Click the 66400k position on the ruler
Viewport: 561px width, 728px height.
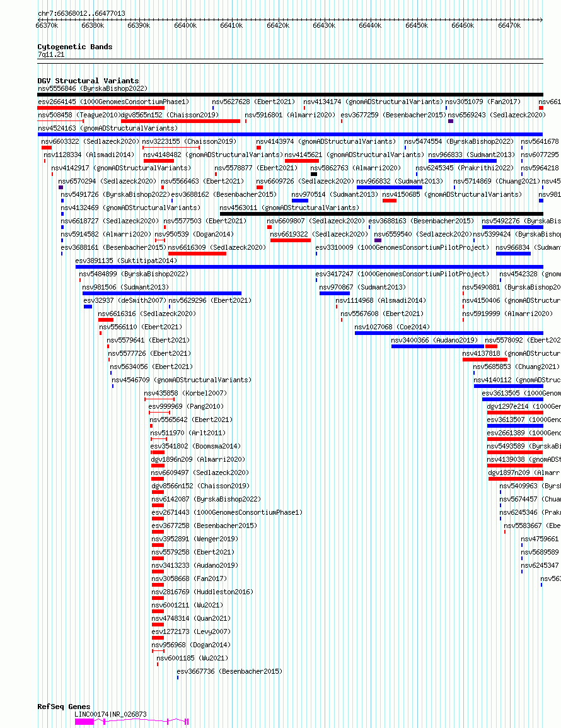(185, 25)
